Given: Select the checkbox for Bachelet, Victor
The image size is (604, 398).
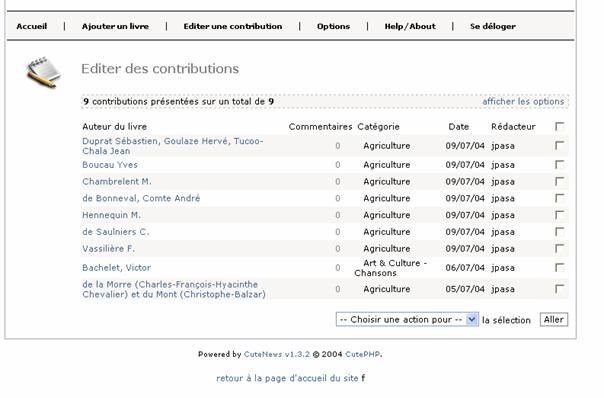Looking at the screenshot, I should coord(559,267).
